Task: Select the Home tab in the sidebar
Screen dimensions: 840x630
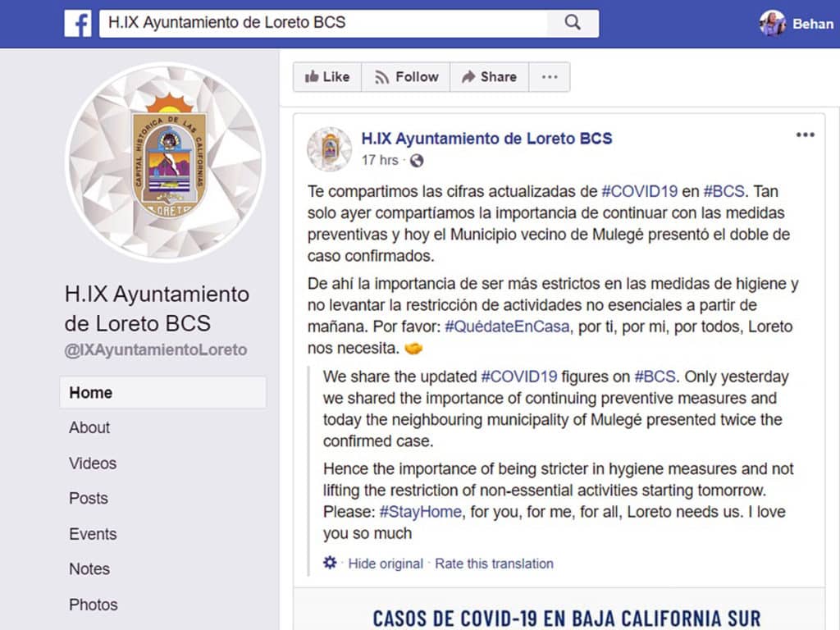Action: (90, 392)
